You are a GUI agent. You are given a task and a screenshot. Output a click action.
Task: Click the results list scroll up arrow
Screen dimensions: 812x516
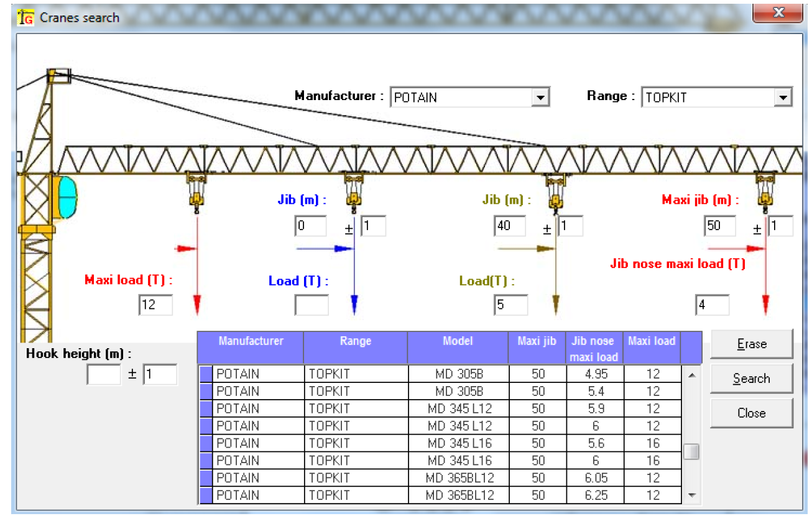[x=692, y=375]
